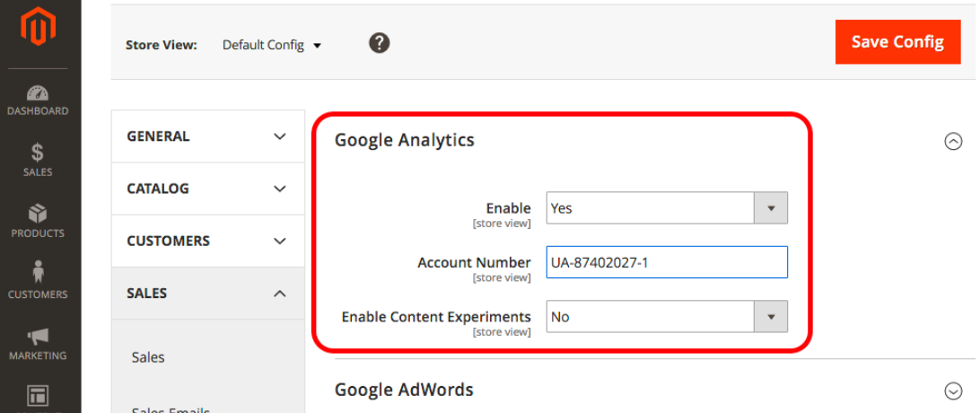Click the Save Config button

click(897, 42)
